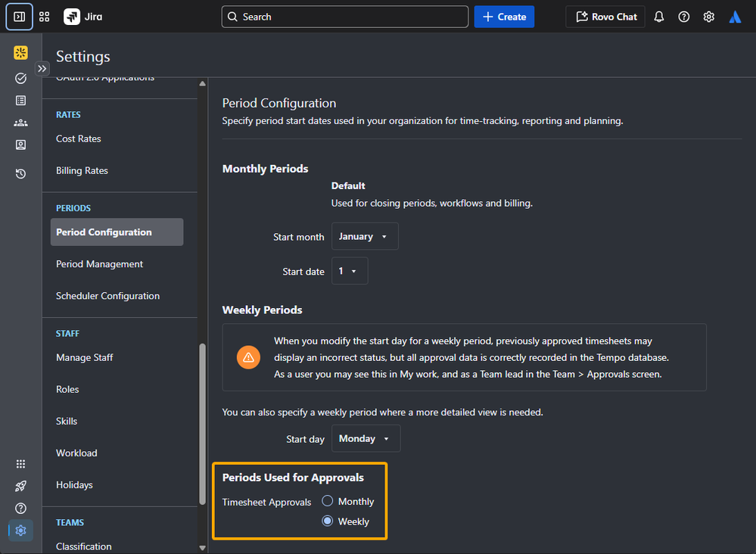
Task: Open Tempo settings gear in sidebar
Action: 20,531
